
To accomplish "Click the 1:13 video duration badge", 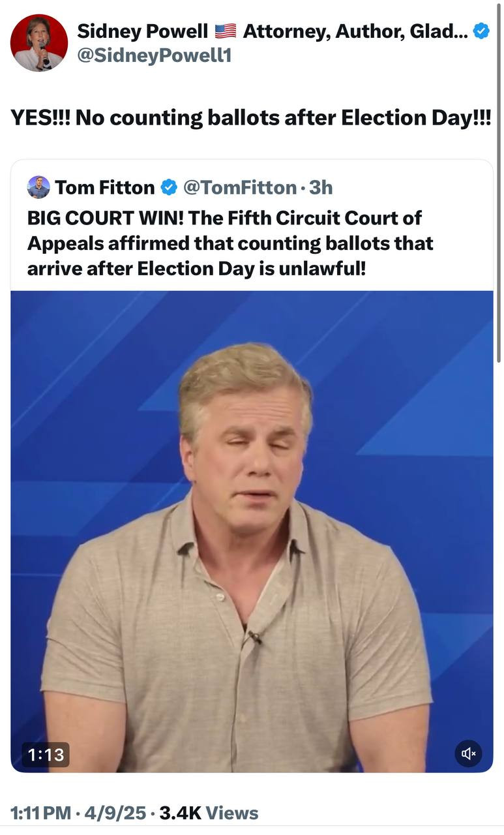I will [46, 754].
